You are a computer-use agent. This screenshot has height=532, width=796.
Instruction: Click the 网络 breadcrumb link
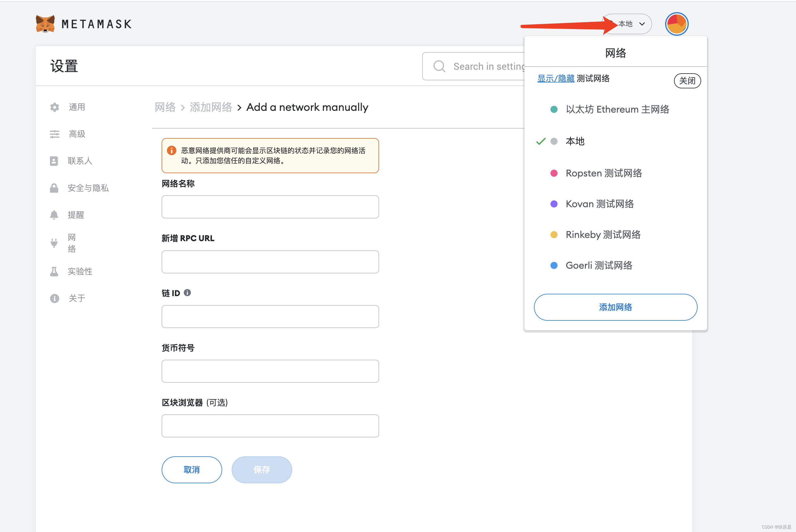[x=165, y=107]
